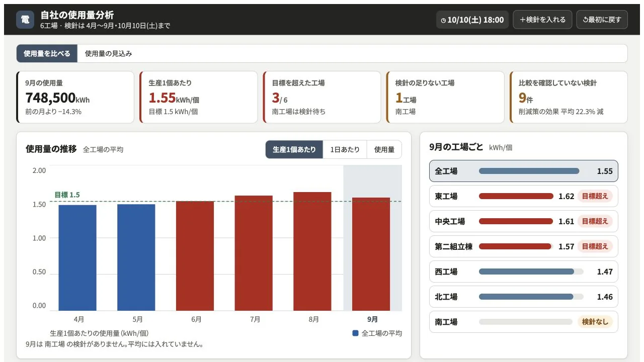The width and height of the screenshot is (644, 362).
Task: Click the 8月 bar in the chart
Action: (x=312, y=251)
